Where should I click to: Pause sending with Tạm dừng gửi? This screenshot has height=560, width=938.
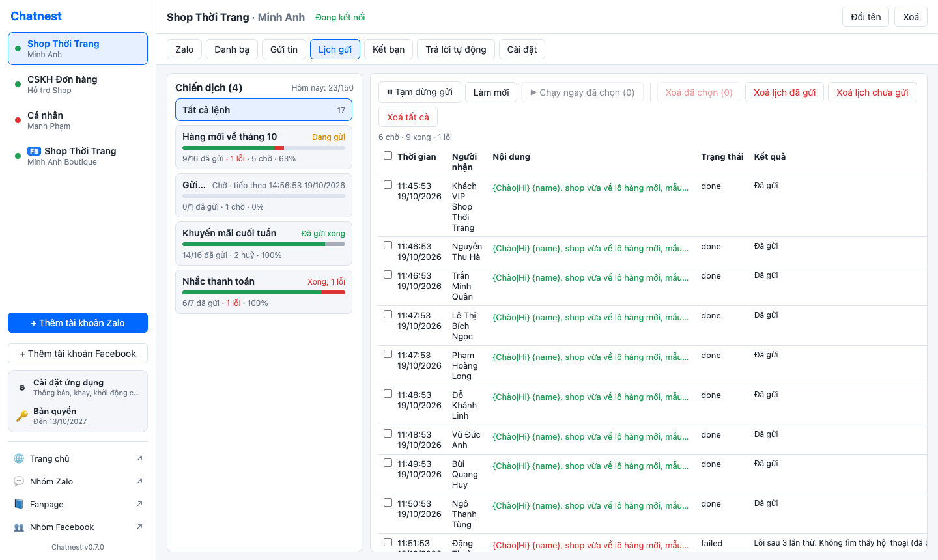tap(419, 92)
